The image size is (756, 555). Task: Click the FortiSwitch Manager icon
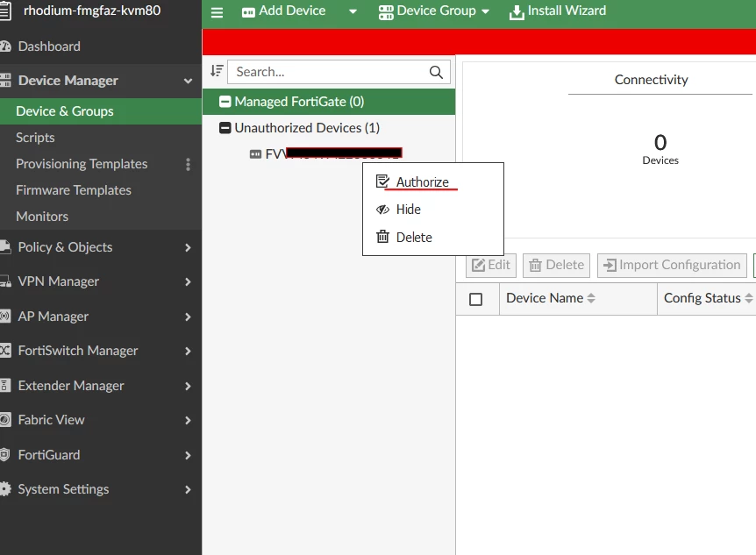pos(4,350)
